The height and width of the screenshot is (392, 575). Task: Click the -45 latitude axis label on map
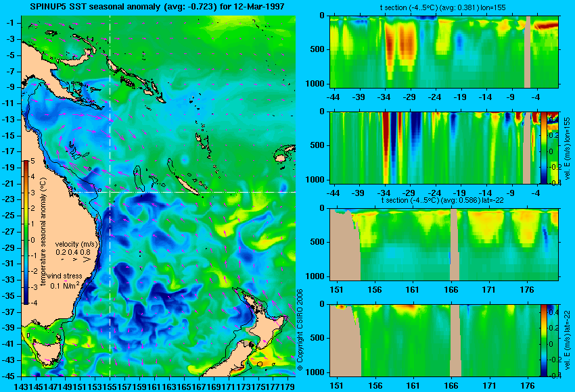pos(9,376)
